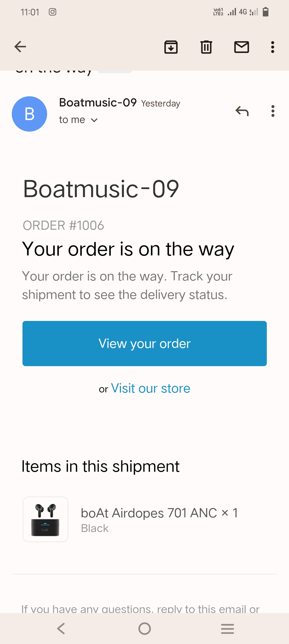
Task: Tap the Boatmusic-09 store heading
Action: 101,189
